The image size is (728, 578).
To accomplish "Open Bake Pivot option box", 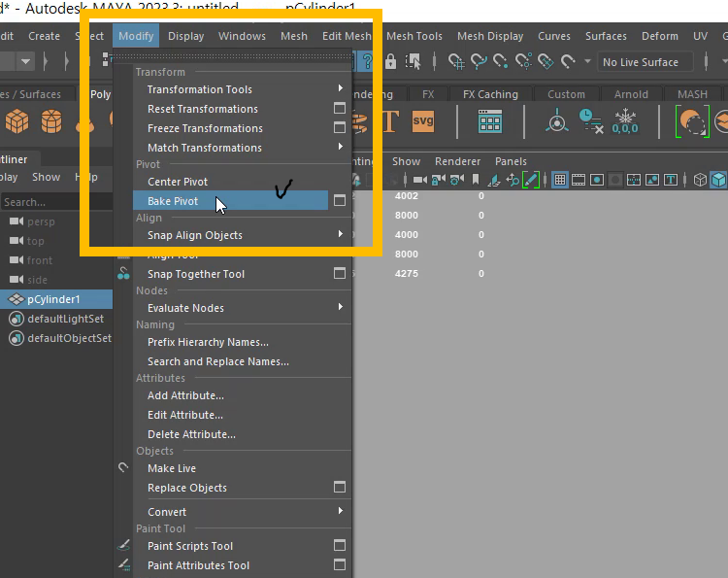I will (340, 201).
